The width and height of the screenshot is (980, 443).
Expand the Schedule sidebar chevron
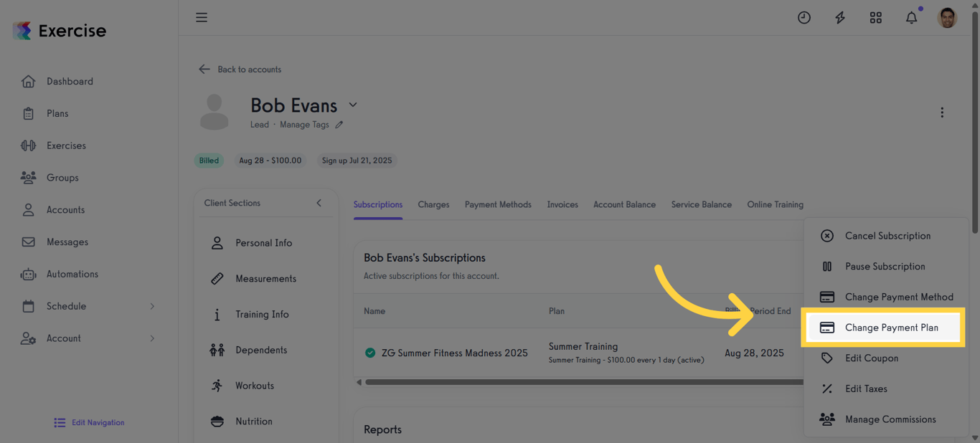(x=152, y=306)
